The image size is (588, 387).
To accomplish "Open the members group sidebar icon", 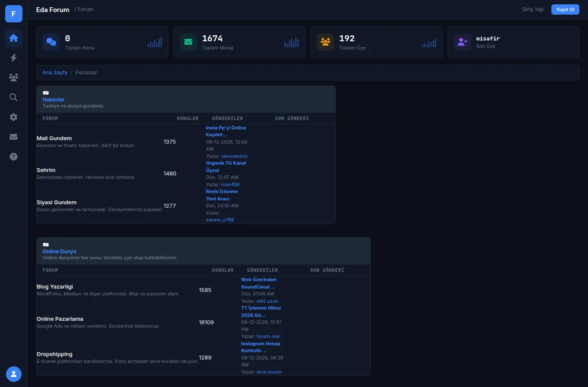I will click(13, 77).
